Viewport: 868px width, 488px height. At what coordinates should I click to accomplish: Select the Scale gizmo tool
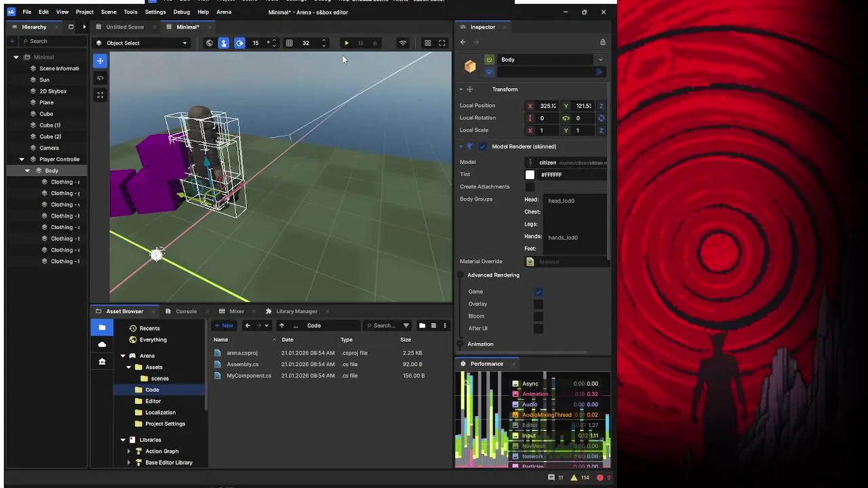pyautogui.click(x=100, y=95)
